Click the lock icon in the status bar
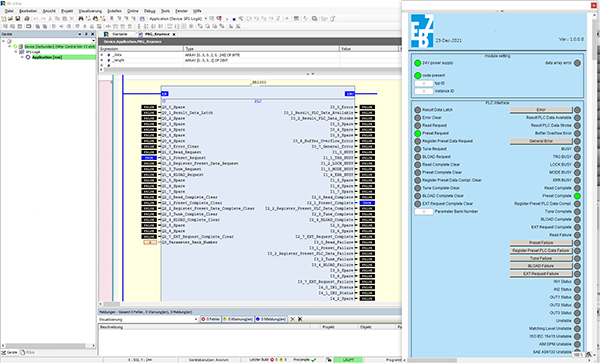The height and width of the screenshot is (363, 600). coord(329,360)
